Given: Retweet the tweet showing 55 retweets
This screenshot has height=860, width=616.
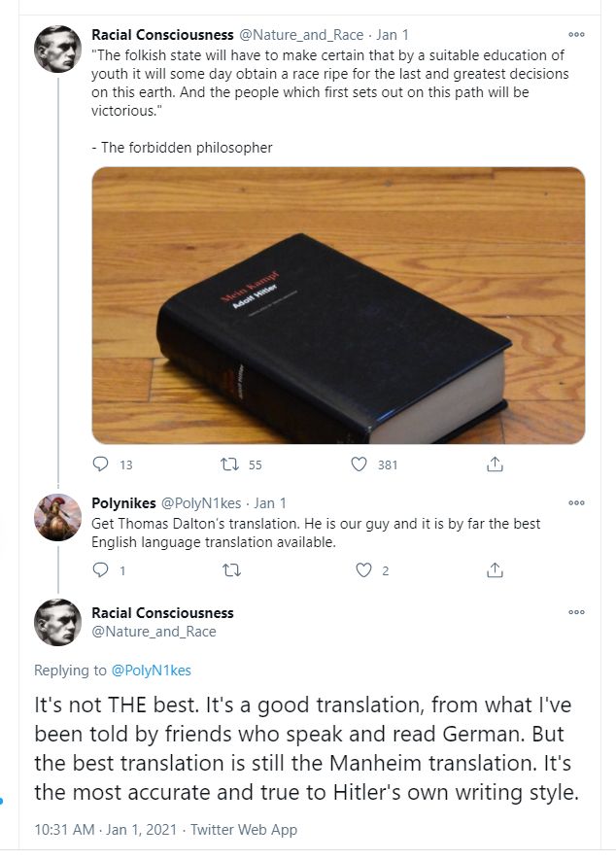Looking at the screenshot, I should tap(231, 464).
